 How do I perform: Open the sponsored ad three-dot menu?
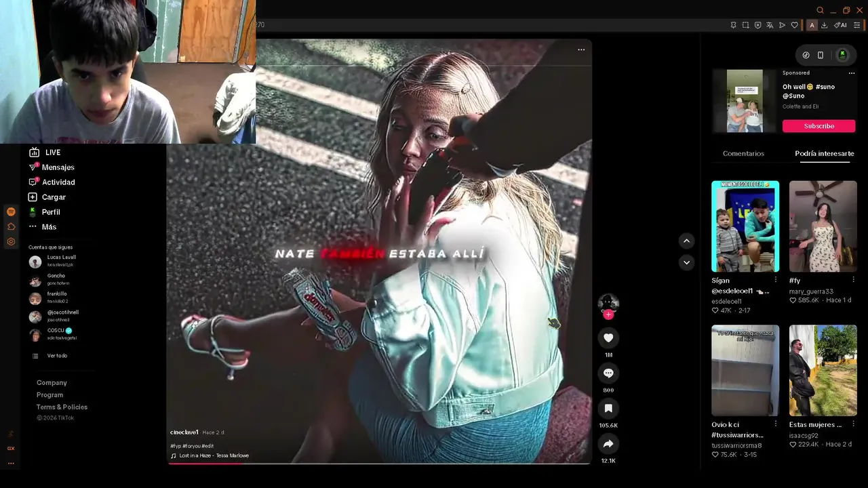pyautogui.click(x=852, y=73)
